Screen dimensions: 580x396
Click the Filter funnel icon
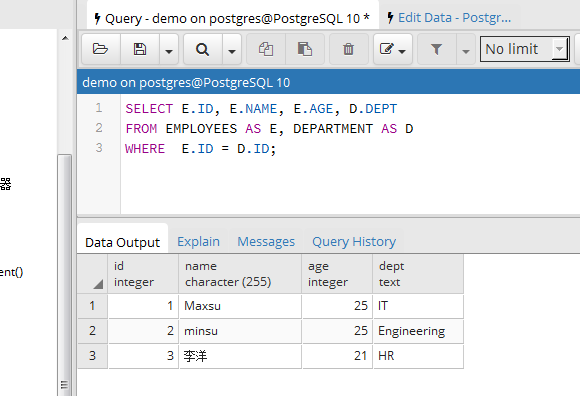[x=436, y=49]
